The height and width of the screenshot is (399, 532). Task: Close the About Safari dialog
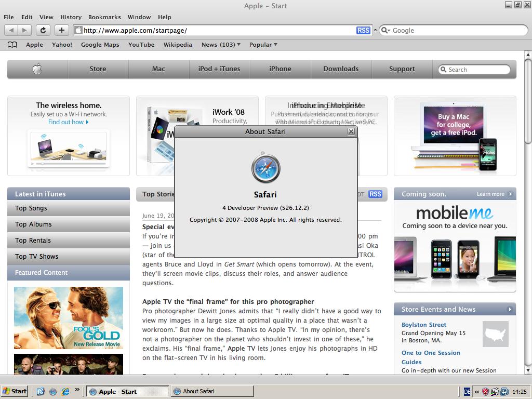tap(351, 131)
